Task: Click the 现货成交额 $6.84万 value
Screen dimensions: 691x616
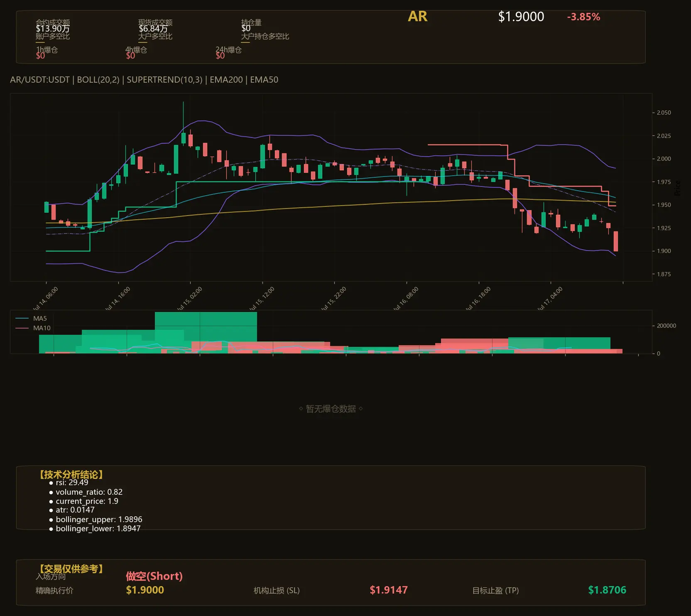Action: [x=153, y=29]
